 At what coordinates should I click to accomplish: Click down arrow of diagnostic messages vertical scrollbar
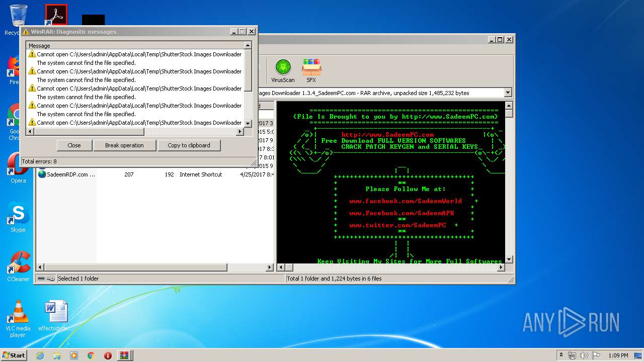point(248,123)
